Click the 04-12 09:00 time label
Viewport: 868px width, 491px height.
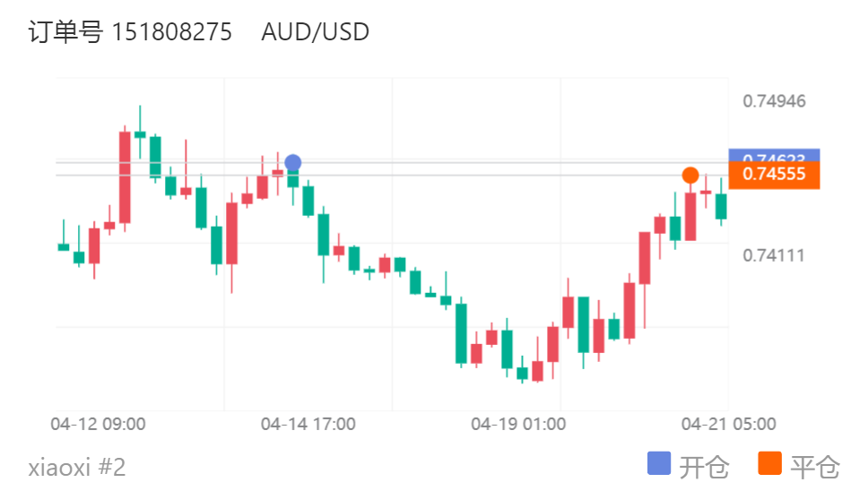tap(99, 424)
